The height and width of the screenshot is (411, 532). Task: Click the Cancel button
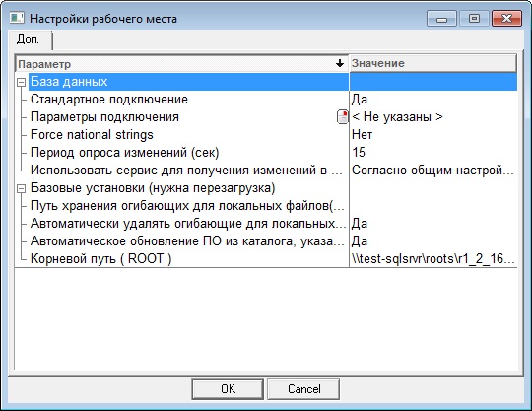pyautogui.click(x=303, y=389)
